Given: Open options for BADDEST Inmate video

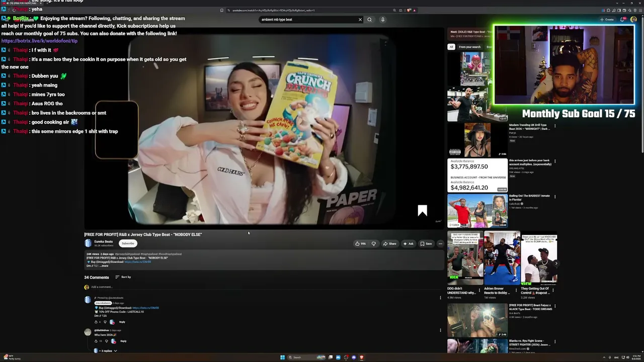Looking at the screenshot, I should (555, 197).
